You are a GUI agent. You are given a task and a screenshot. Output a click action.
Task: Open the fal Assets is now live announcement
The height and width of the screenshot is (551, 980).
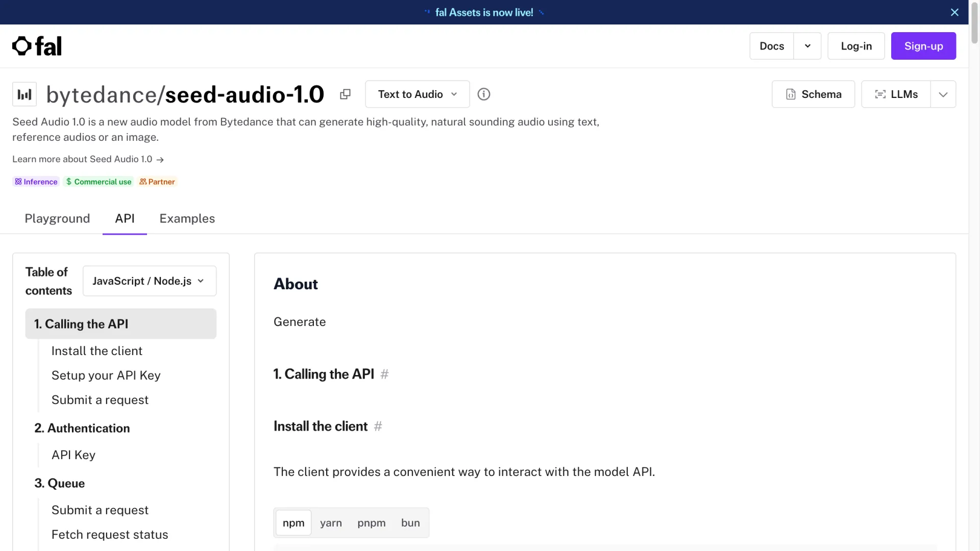[484, 12]
